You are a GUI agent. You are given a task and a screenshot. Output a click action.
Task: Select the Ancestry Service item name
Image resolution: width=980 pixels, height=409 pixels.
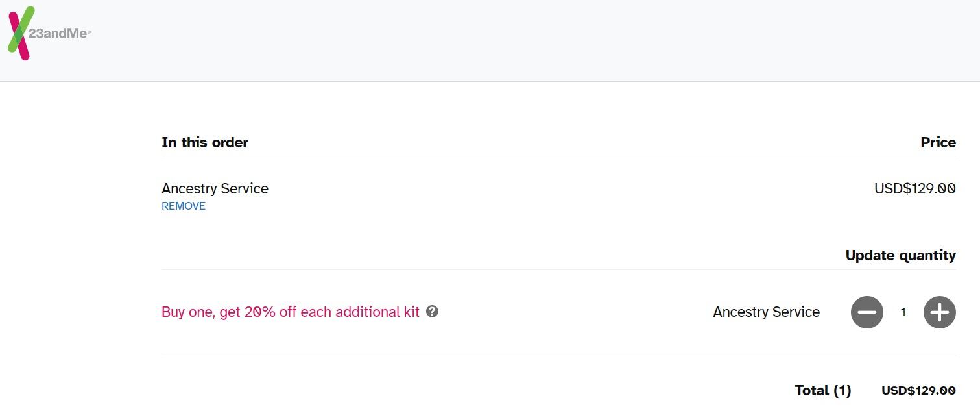pos(215,188)
